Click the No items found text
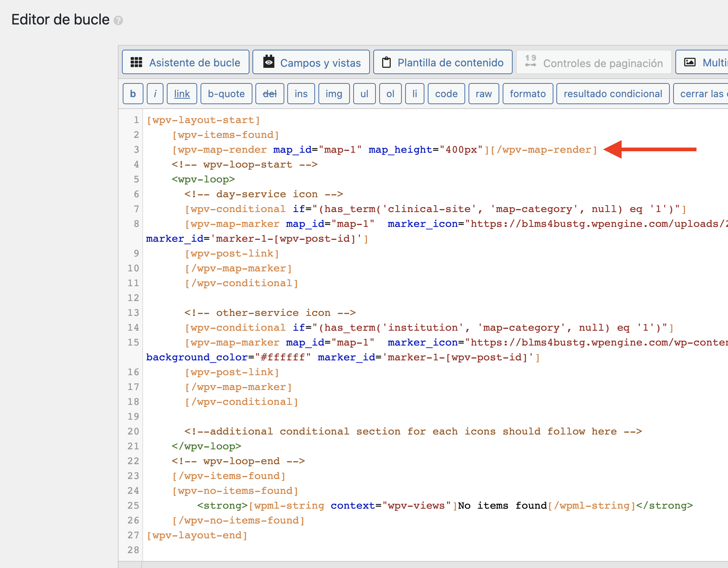Screen dimensions: 728x568 [502, 506]
